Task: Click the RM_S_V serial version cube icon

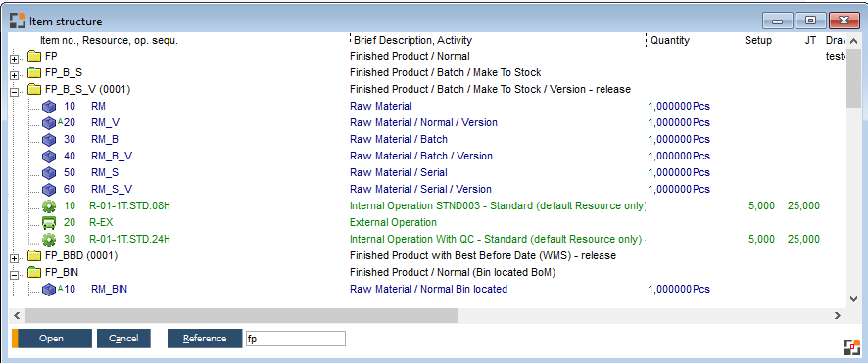Action: tap(49, 189)
